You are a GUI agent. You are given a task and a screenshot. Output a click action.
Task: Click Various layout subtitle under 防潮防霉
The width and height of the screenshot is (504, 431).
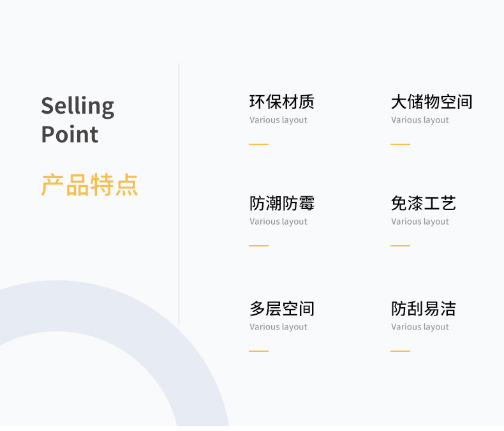coord(278,222)
